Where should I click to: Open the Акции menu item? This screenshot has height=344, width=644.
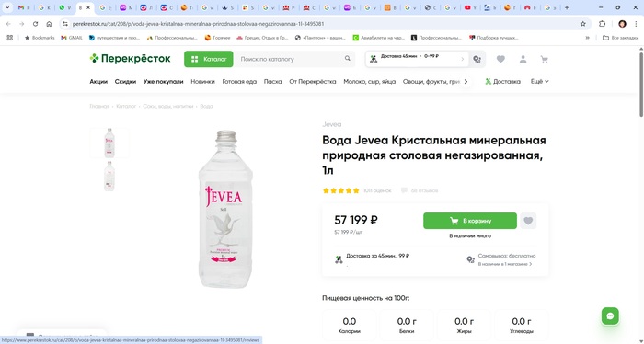click(x=98, y=81)
